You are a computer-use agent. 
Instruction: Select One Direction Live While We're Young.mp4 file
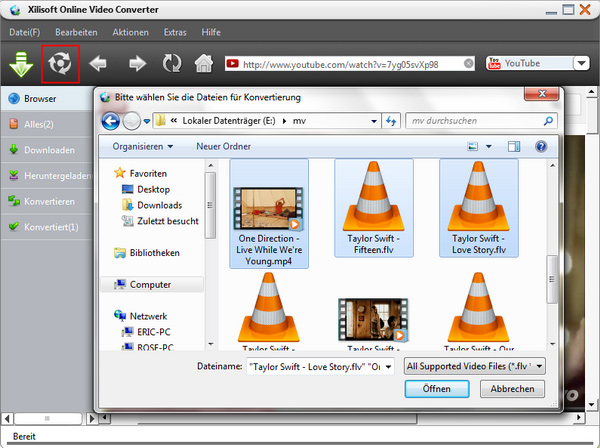[x=269, y=213]
